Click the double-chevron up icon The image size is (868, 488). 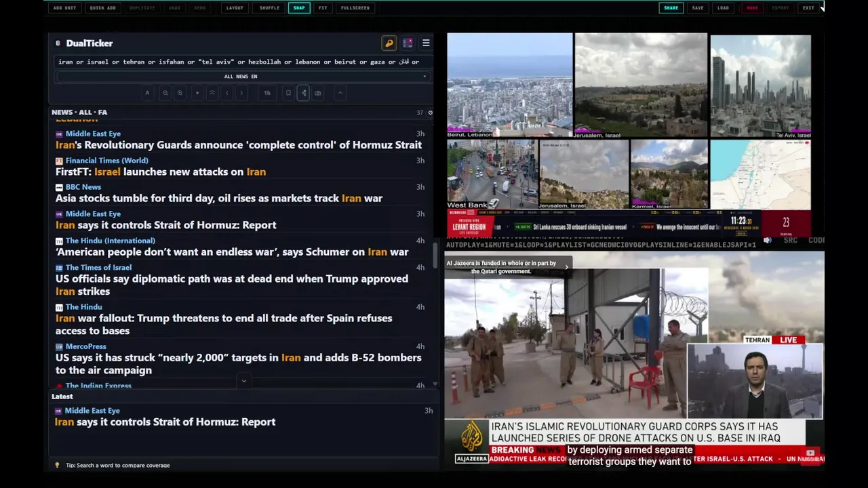pos(212,93)
